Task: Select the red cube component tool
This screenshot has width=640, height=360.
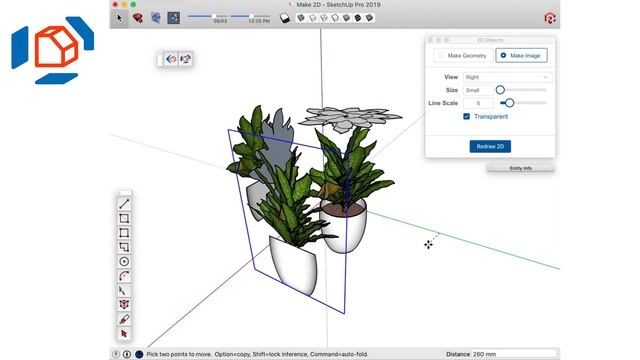Action: pos(124,304)
